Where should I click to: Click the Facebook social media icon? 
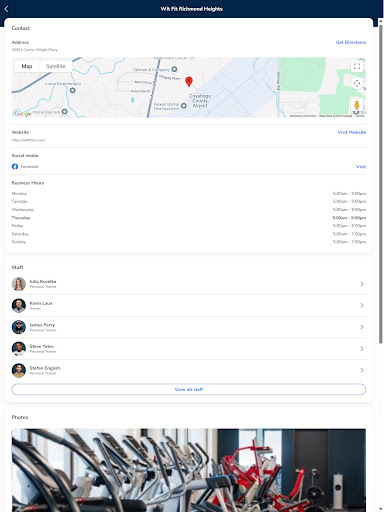coord(15,166)
